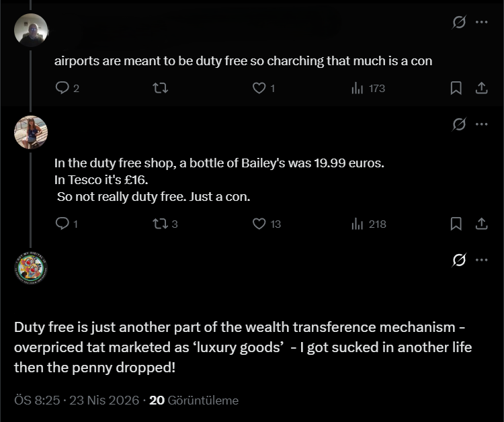This screenshot has height=422, width=504.
Task: Retweet the airports duty free tweet
Action: [161, 88]
